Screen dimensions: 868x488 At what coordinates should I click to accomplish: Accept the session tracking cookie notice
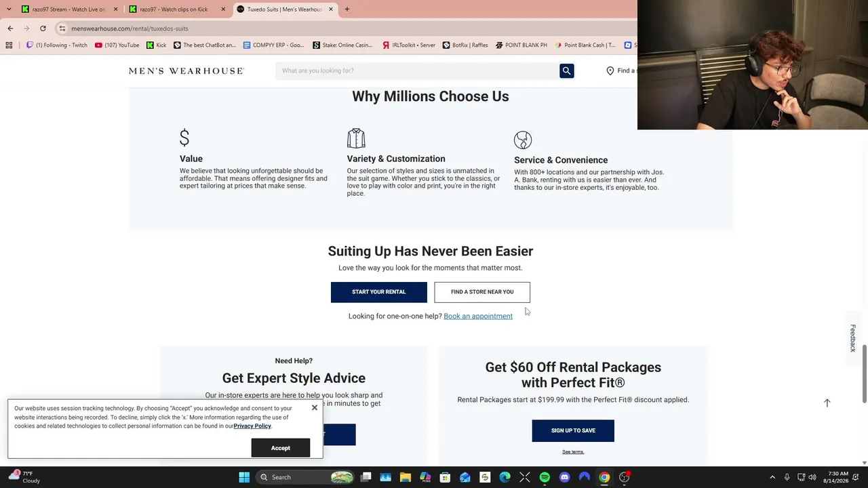(281, 448)
